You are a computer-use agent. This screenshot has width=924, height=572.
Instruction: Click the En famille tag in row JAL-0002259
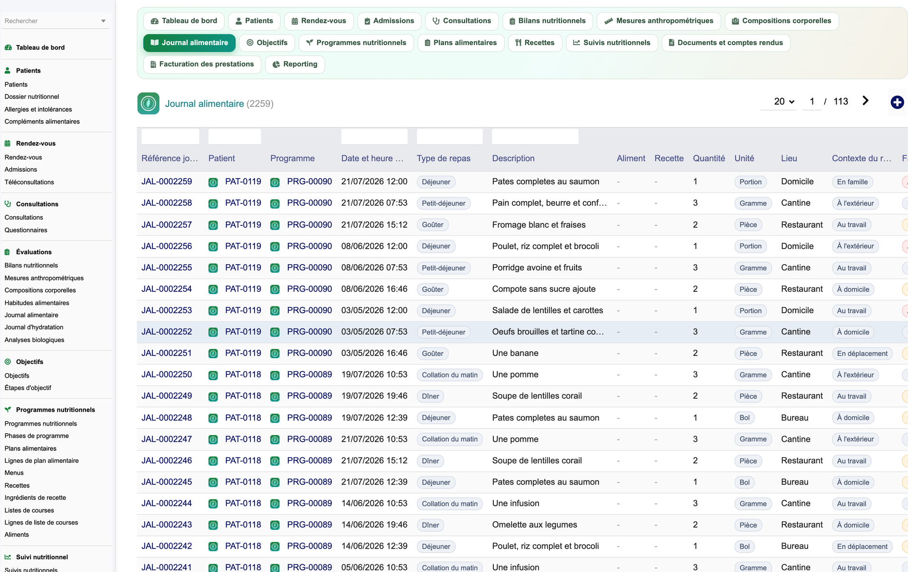coord(852,182)
